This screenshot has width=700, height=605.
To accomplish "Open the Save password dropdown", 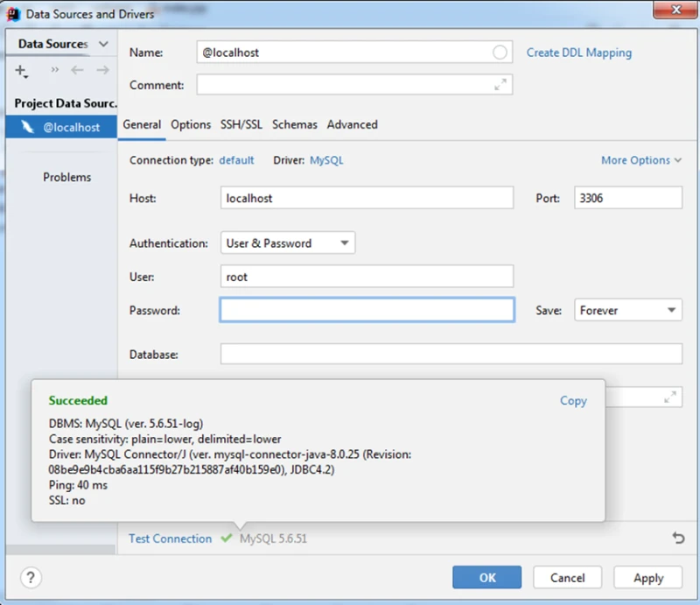I will [628, 310].
